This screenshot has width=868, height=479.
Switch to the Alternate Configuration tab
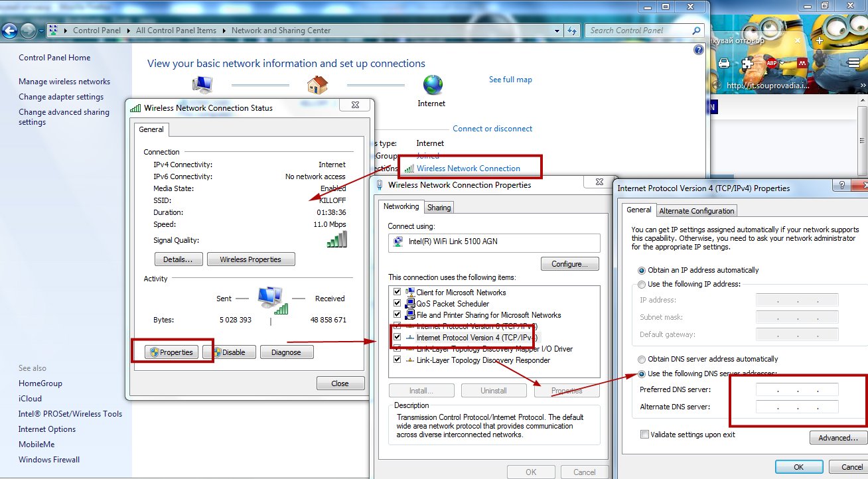696,211
